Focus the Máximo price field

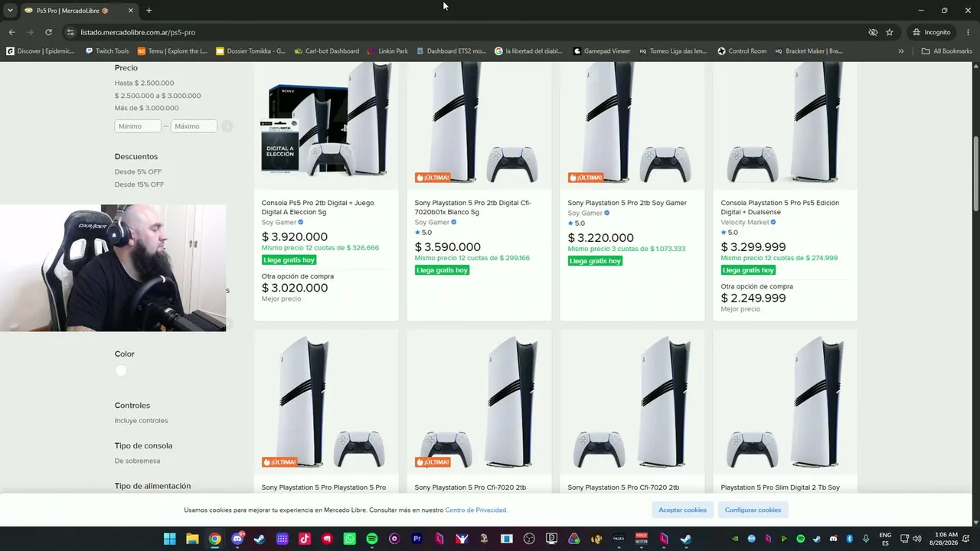click(194, 126)
